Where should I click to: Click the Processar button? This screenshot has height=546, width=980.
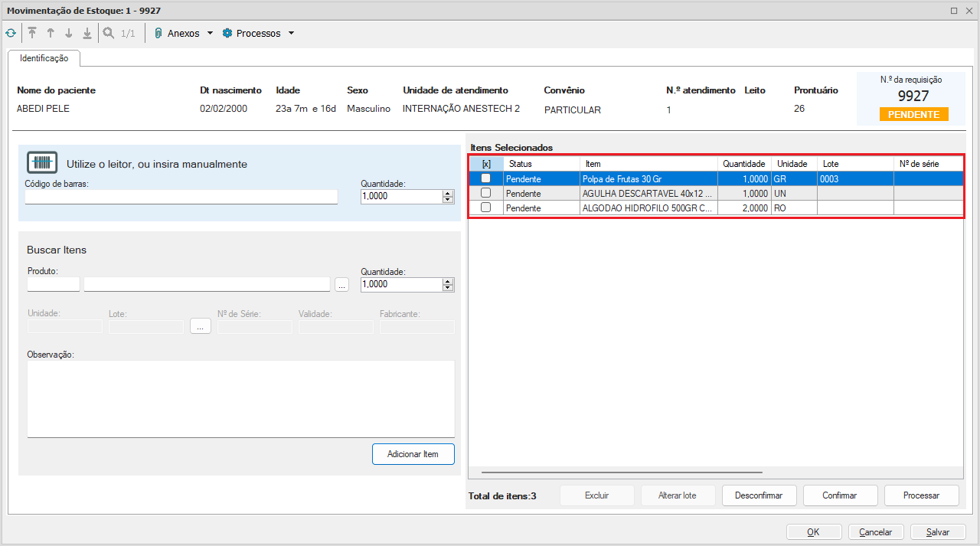pyautogui.click(x=922, y=495)
